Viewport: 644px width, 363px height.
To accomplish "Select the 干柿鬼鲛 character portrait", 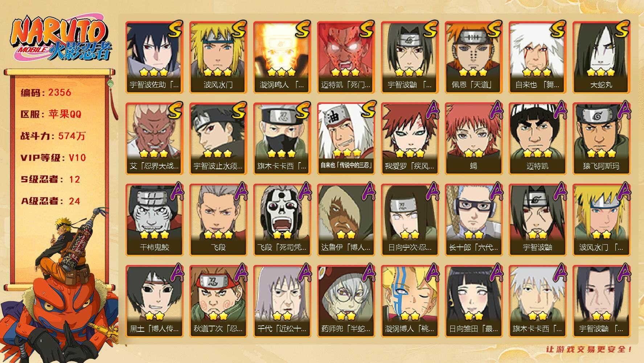I will point(154,220).
